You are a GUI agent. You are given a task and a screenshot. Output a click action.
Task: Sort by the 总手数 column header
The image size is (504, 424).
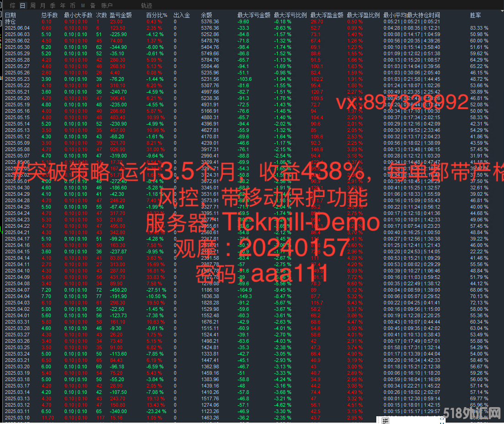[x=50, y=15]
